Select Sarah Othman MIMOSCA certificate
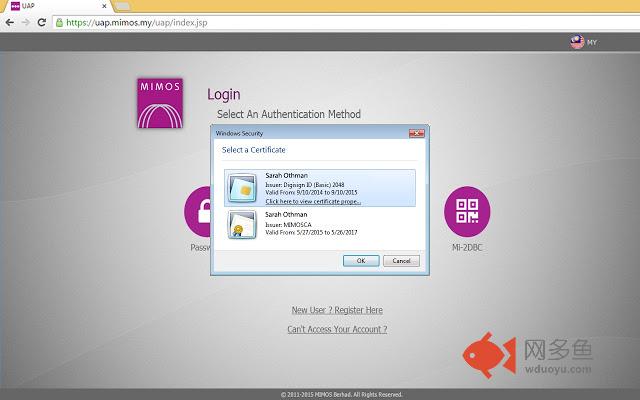The height and width of the screenshot is (400, 640). 320,224
